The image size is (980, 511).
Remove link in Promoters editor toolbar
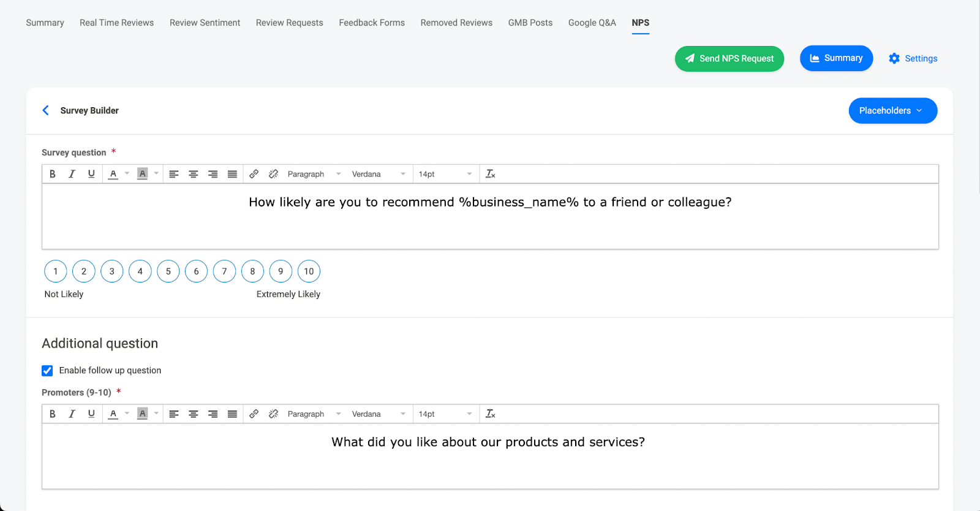[274, 414]
